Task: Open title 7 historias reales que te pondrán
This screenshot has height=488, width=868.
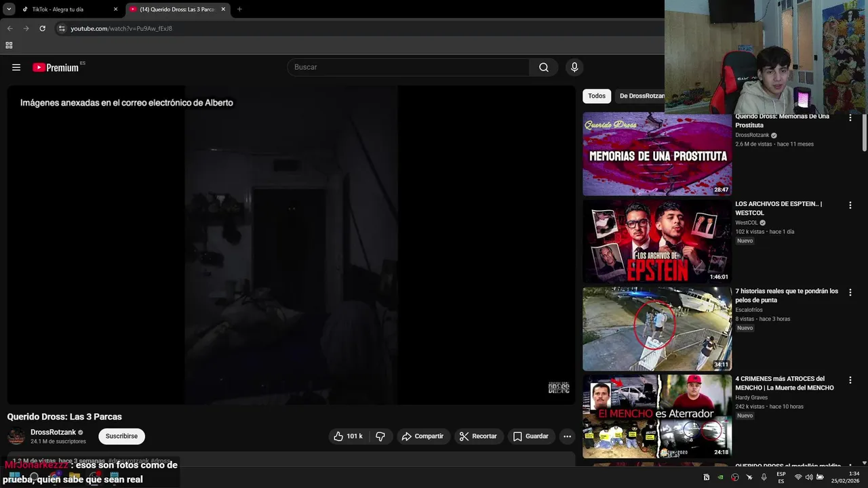Action: point(787,296)
